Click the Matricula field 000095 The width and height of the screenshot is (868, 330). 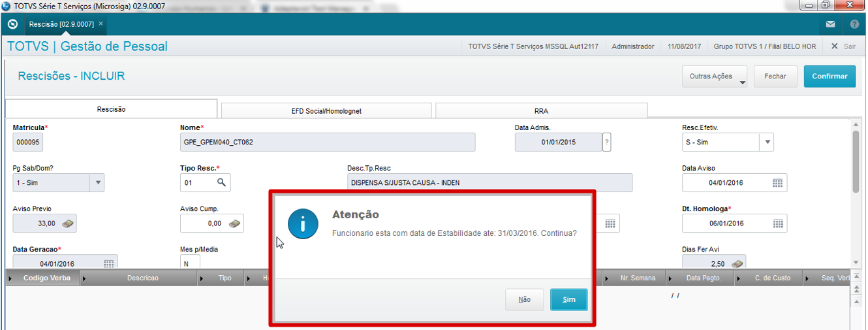(x=28, y=142)
